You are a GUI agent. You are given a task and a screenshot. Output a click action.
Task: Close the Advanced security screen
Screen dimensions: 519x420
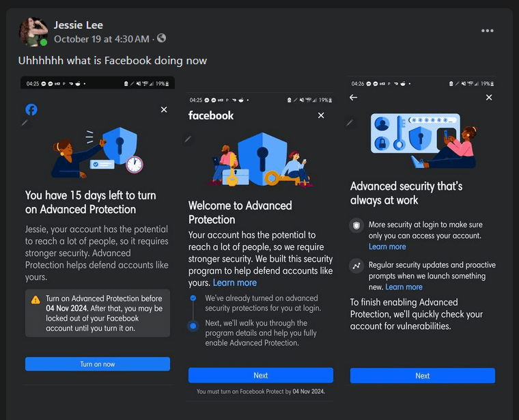[489, 98]
